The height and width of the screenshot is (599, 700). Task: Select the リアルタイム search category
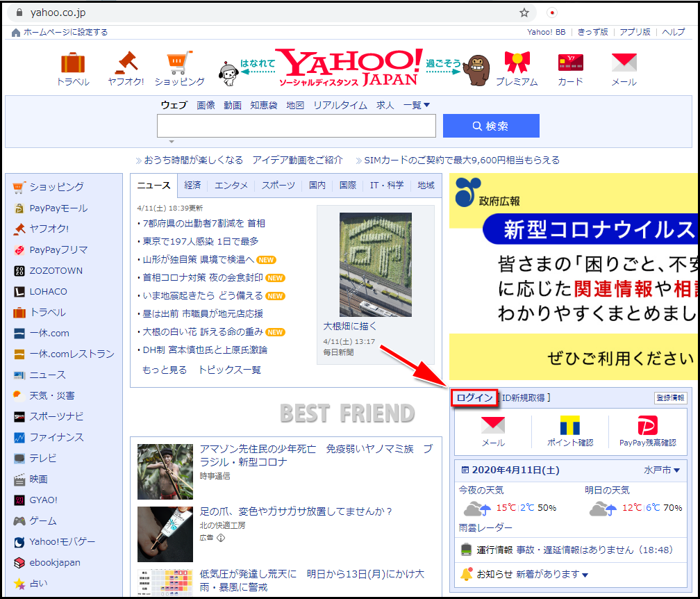coord(340,106)
